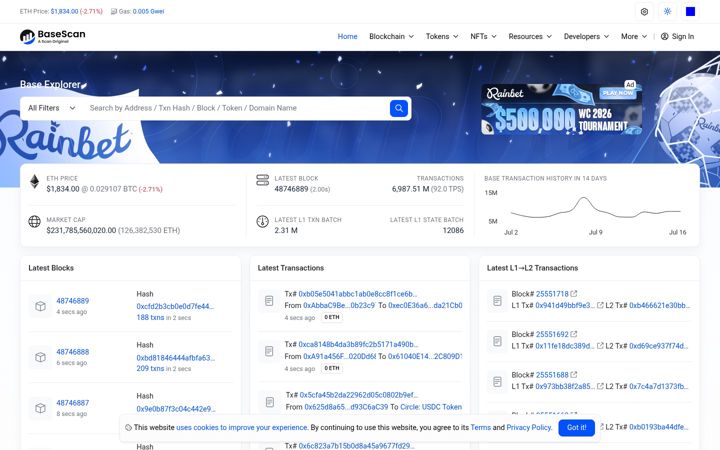This screenshot has width=720, height=450.
Task: Click cube icon for block 48746889
Action: (40, 306)
